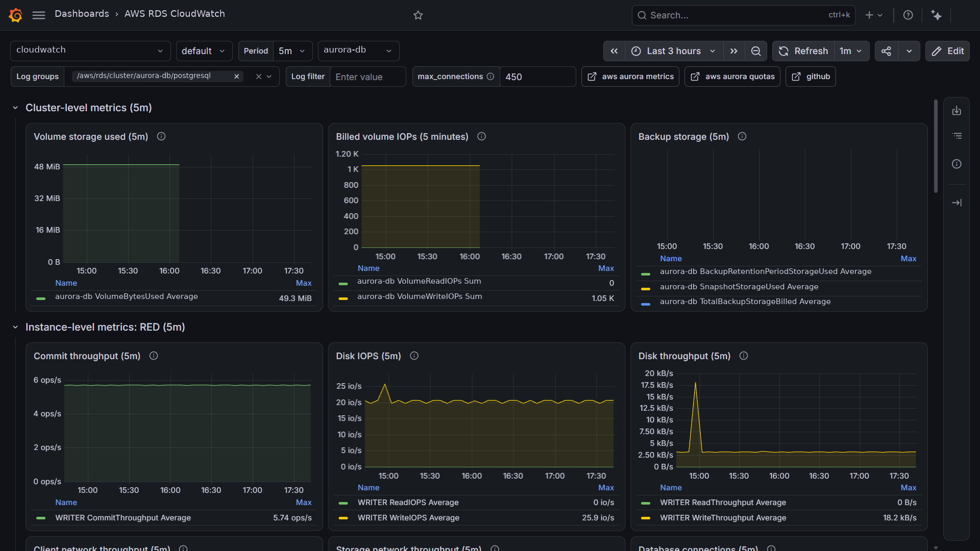980x551 pixels.
Task: Show info for Billed volume IOPs panel
Action: click(481, 136)
